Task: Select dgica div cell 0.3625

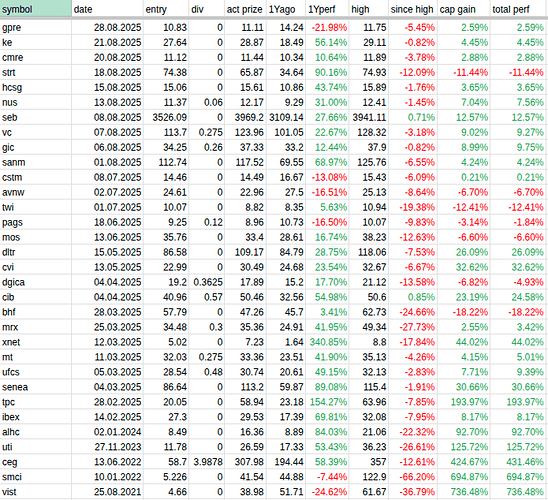Action: tap(207, 282)
